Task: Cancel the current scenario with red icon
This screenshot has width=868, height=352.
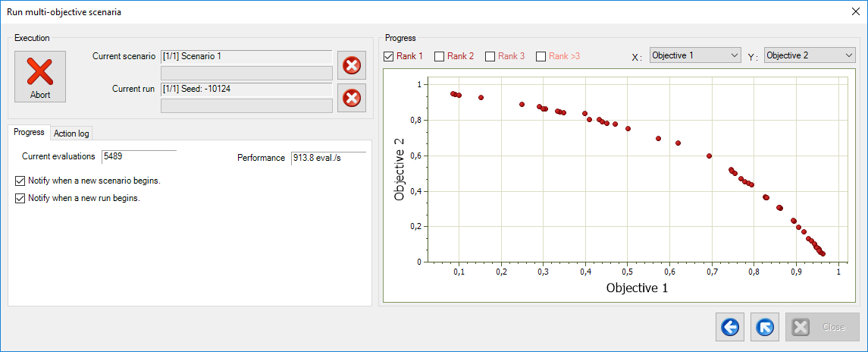Action: 351,65
